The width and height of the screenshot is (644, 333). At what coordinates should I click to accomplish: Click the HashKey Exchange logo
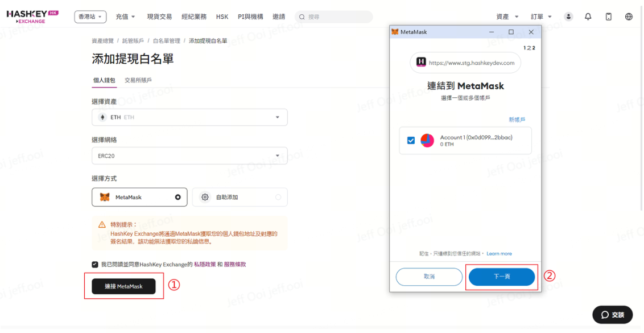[x=32, y=17]
